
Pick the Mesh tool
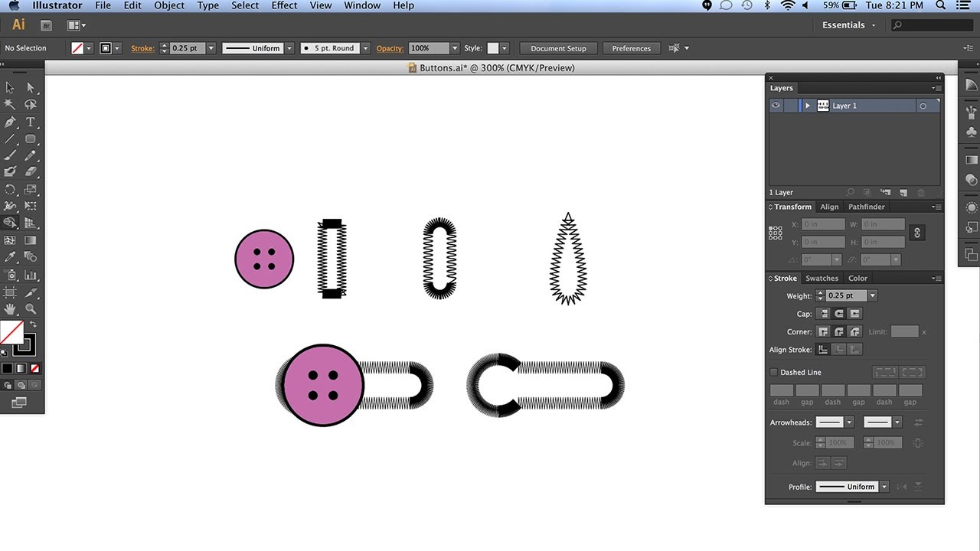click(10, 240)
